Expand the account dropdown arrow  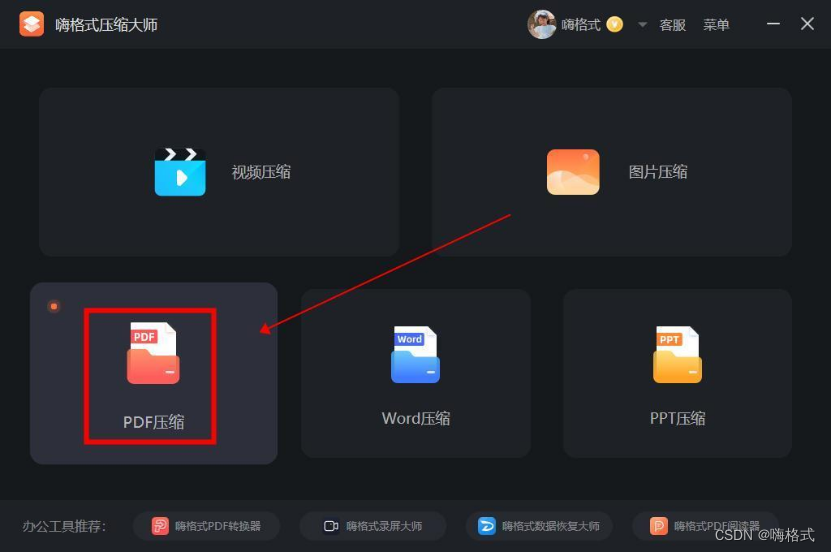pos(642,24)
